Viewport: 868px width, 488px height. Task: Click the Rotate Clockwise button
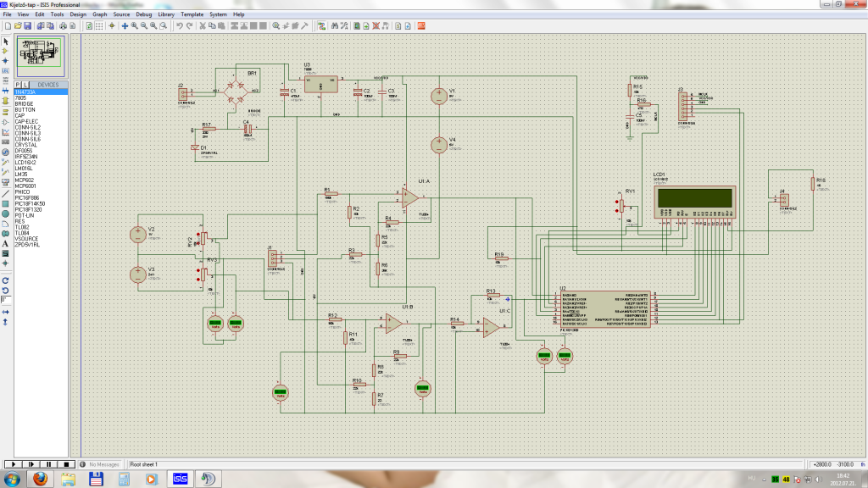click(6, 280)
